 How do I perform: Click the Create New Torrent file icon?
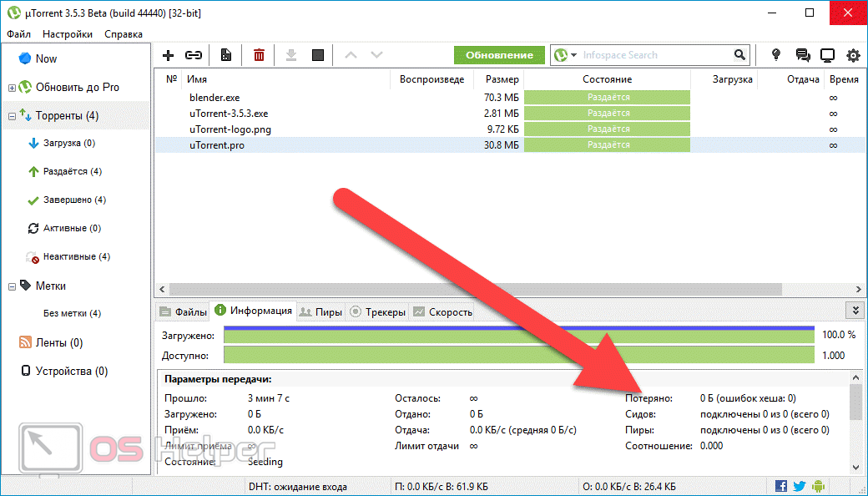(225, 55)
